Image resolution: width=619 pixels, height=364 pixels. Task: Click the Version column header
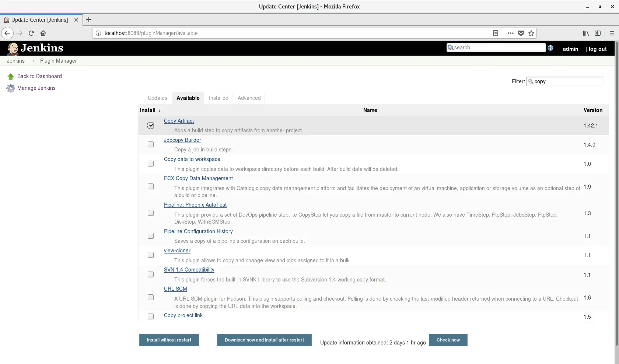(593, 110)
